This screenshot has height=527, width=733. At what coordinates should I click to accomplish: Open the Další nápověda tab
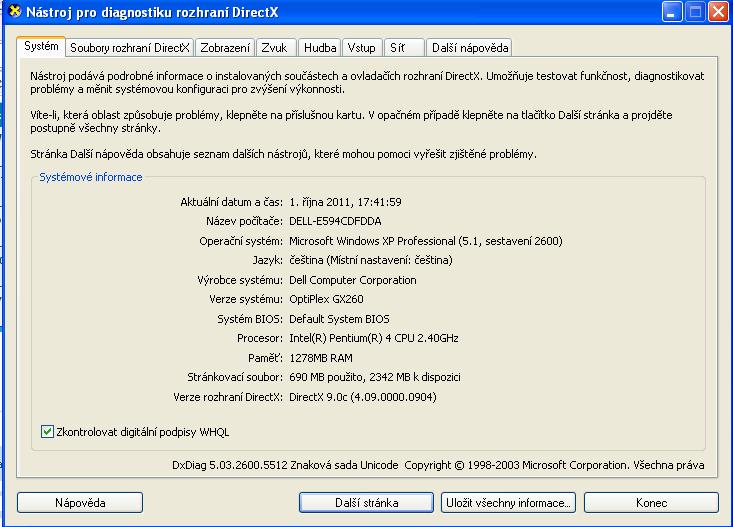pos(469,48)
